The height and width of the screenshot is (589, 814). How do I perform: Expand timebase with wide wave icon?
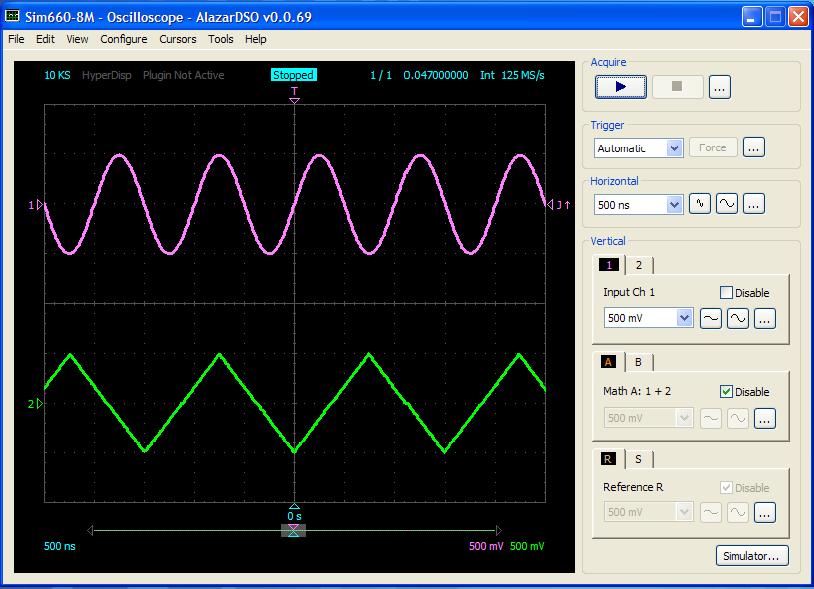click(x=727, y=203)
